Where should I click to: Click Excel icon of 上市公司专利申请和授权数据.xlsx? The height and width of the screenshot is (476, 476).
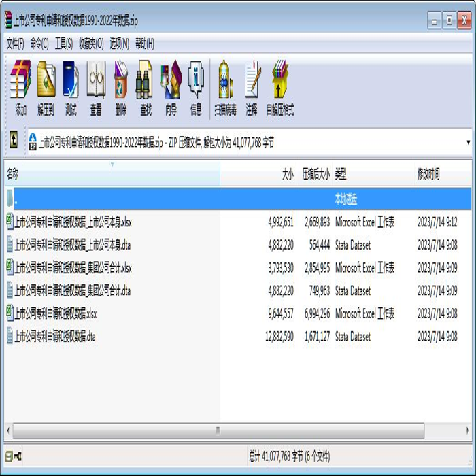point(10,313)
